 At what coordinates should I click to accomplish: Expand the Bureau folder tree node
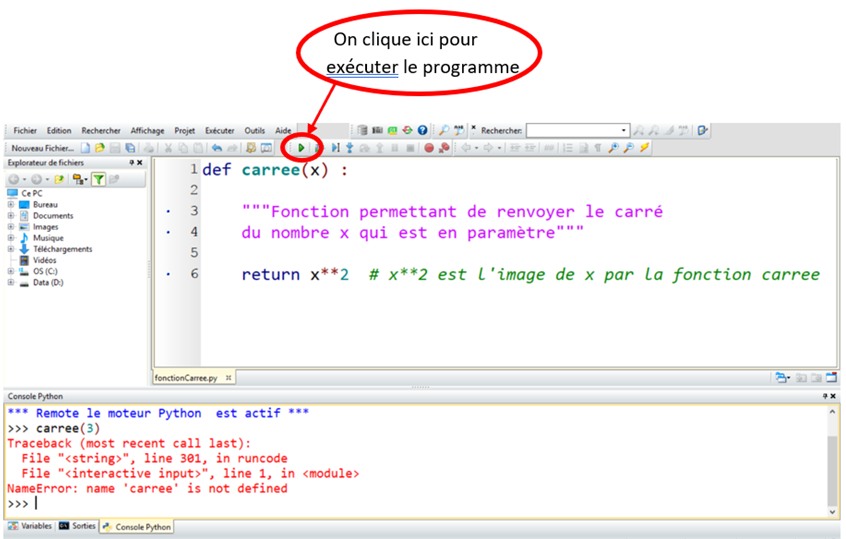click(x=10, y=204)
